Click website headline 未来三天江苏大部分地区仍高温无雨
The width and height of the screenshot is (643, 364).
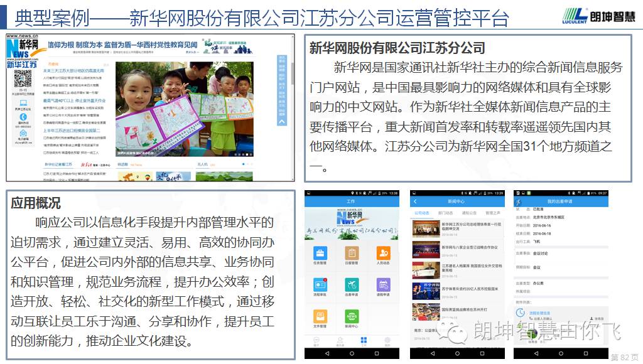click(73, 71)
